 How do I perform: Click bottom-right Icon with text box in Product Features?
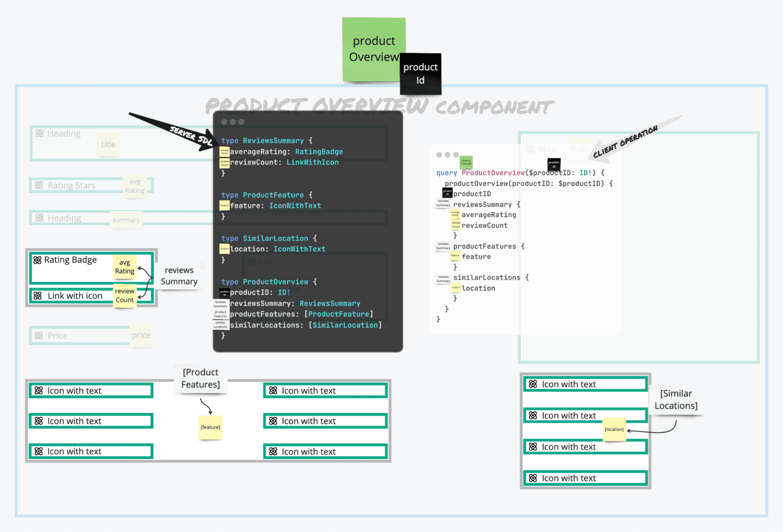325,452
